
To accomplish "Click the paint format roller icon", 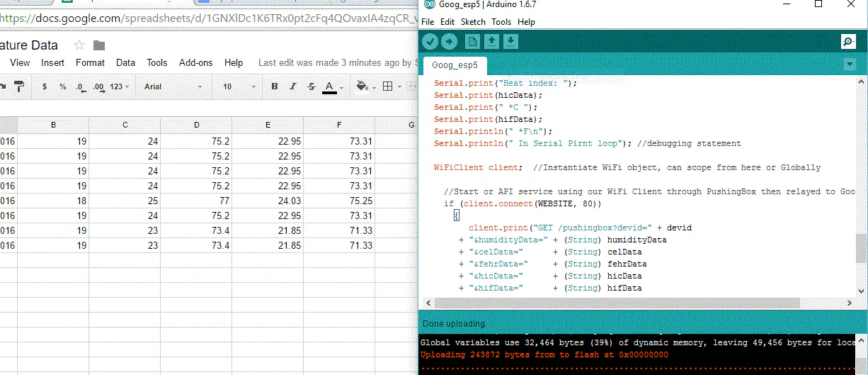I will point(19,86).
